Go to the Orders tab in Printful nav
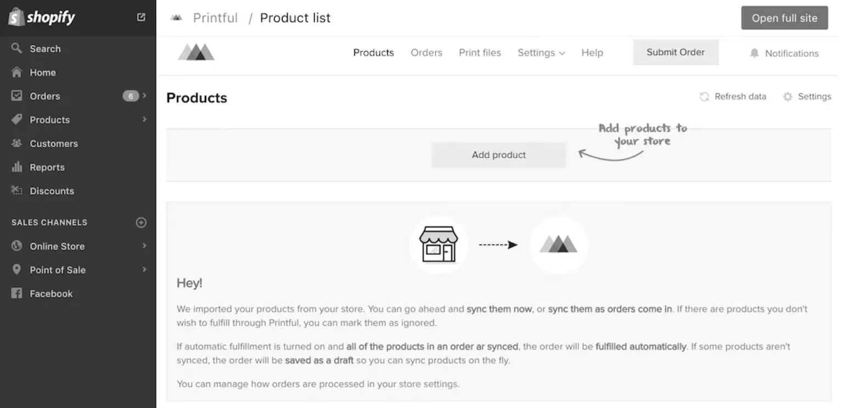The height and width of the screenshot is (408, 868). [426, 53]
